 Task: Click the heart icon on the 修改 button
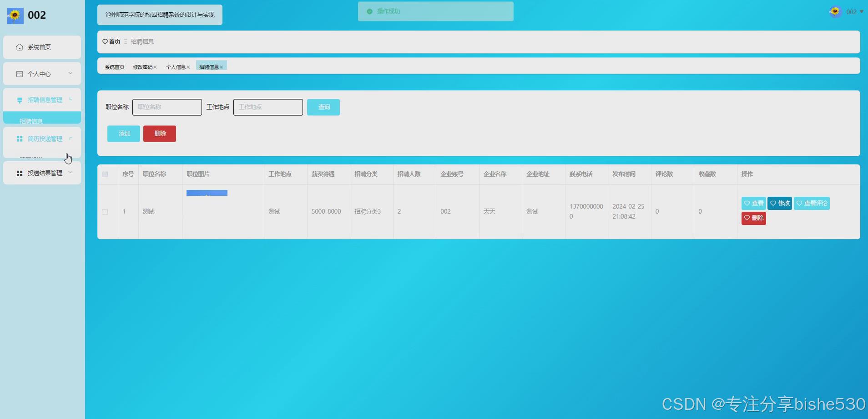pos(773,203)
